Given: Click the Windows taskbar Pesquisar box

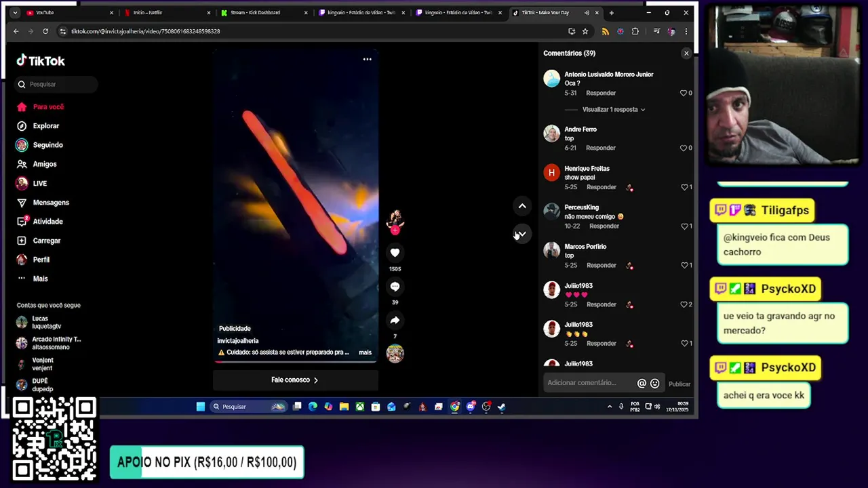Looking at the screenshot, I should tap(248, 407).
